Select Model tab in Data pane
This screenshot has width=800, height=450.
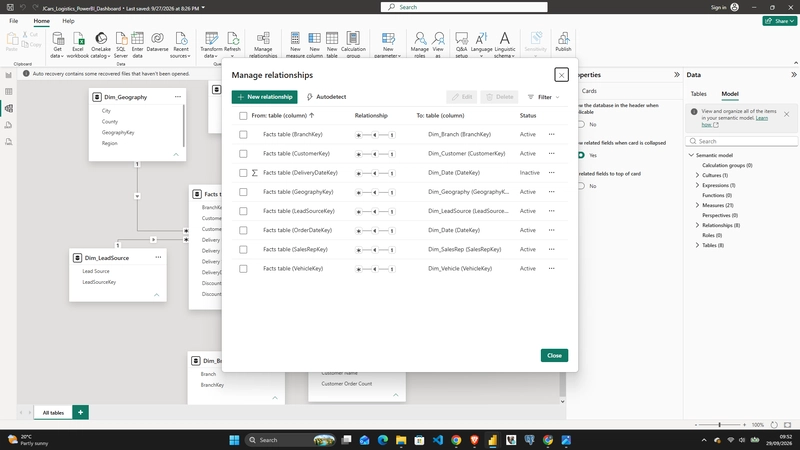730,94
